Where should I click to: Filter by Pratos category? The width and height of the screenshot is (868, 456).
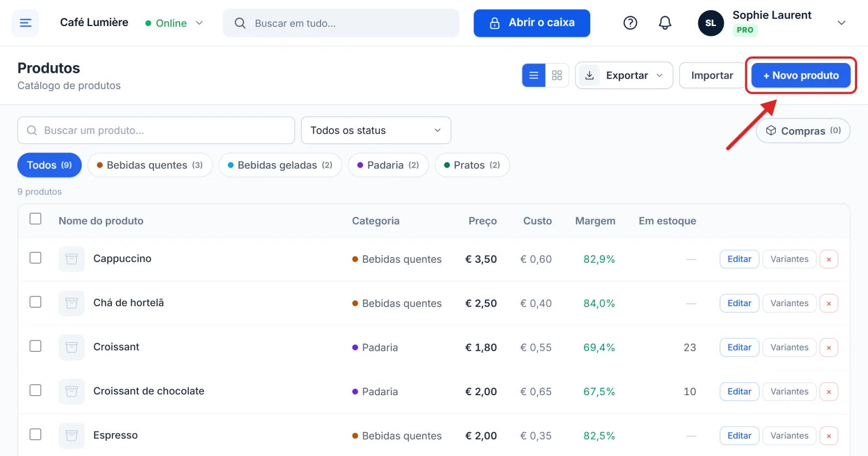pos(472,165)
